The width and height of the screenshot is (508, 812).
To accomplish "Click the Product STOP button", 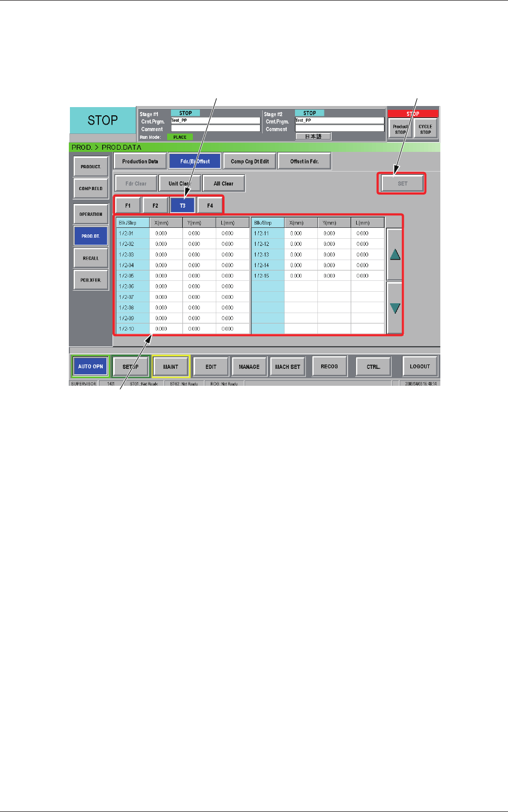I will 400,130.
